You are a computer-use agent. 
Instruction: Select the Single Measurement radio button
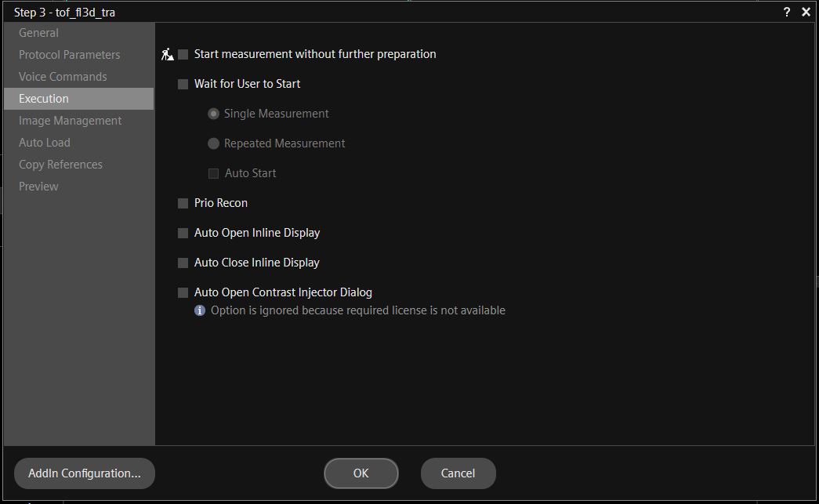(213, 113)
